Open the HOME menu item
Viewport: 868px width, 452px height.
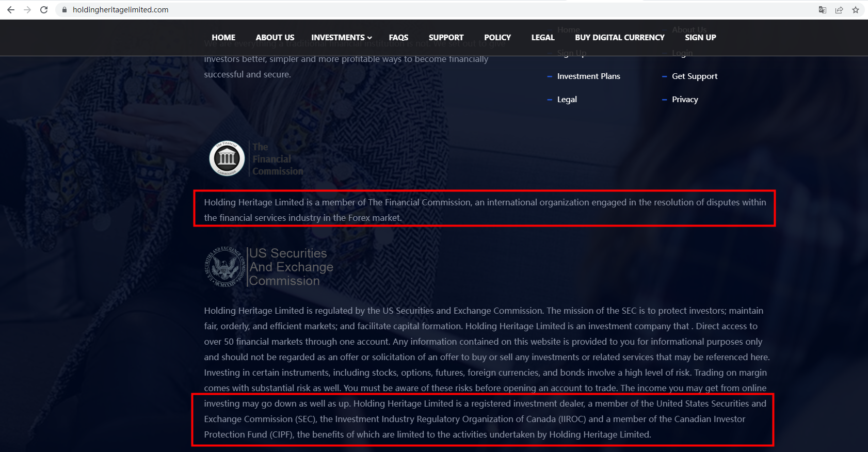pos(223,38)
